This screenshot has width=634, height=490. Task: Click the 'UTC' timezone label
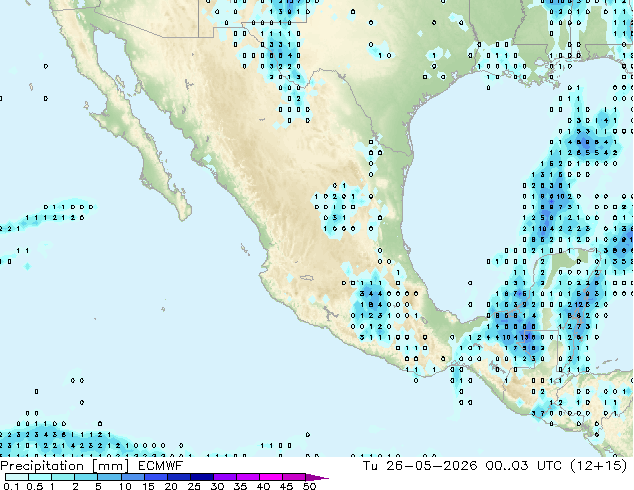(x=549, y=466)
